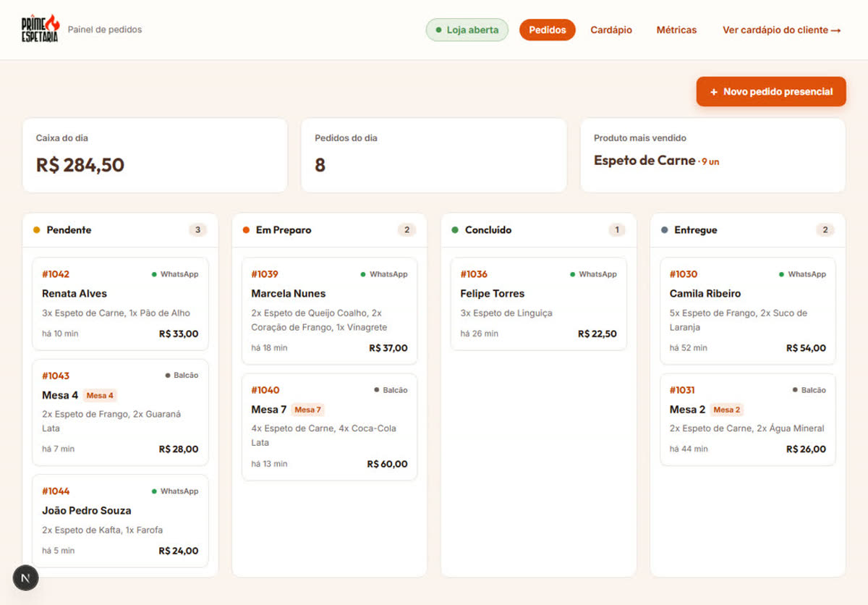Open Felipe Torres order #1036
This screenshot has width=868, height=605.
539,304
